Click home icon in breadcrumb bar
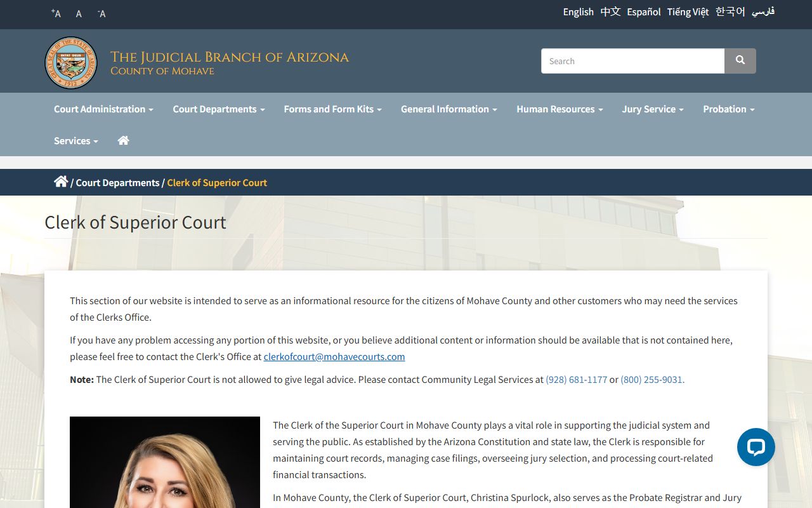Viewport: 812px width, 508px height. pyautogui.click(x=61, y=182)
